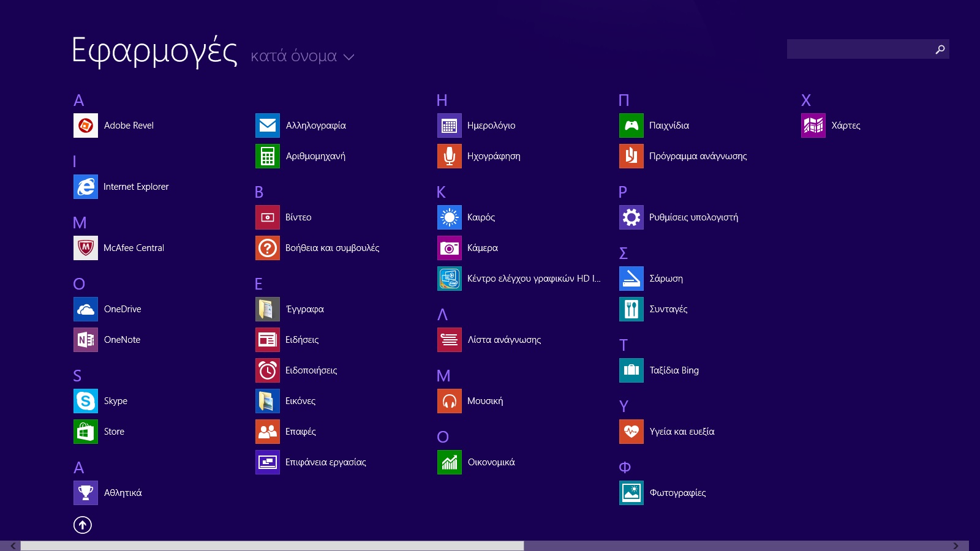Click the search magnifier icon

coord(940,49)
